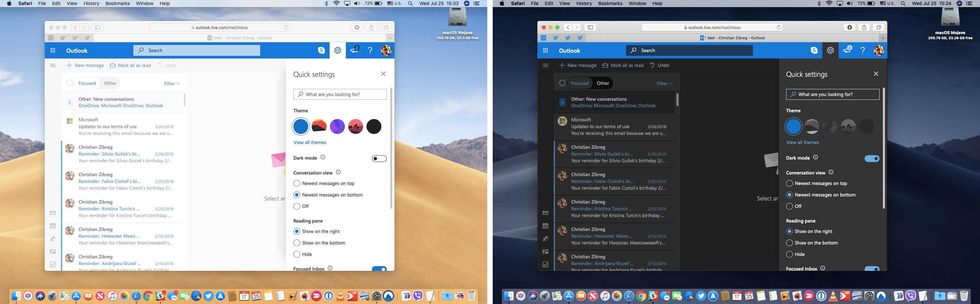Image resolution: width=980 pixels, height=304 pixels.
Task: Open the Bookmarks menu in left menu bar
Action: (x=117, y=3)
